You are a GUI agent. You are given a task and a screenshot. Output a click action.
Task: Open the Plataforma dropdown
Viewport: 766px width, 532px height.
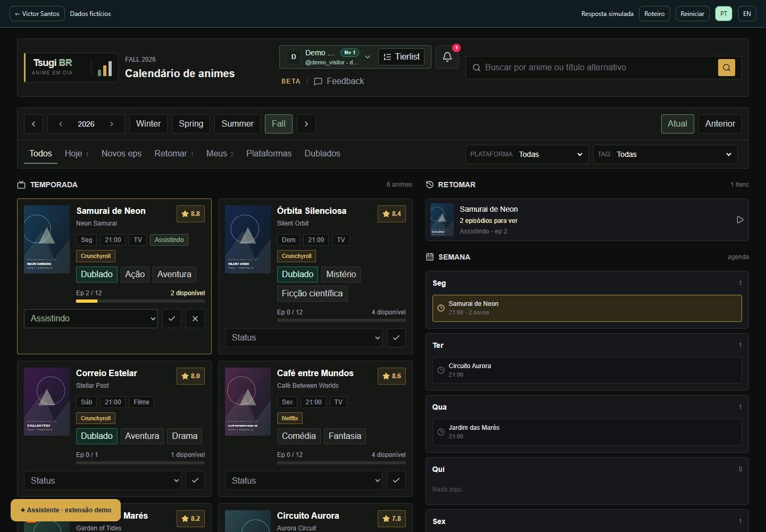point(527,154)
